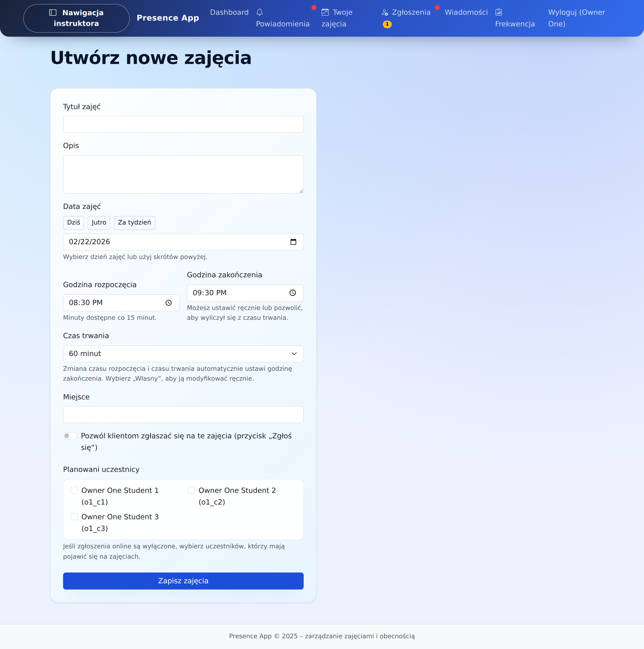Check Owner One Student 1 participant

[x=74, y=490]
